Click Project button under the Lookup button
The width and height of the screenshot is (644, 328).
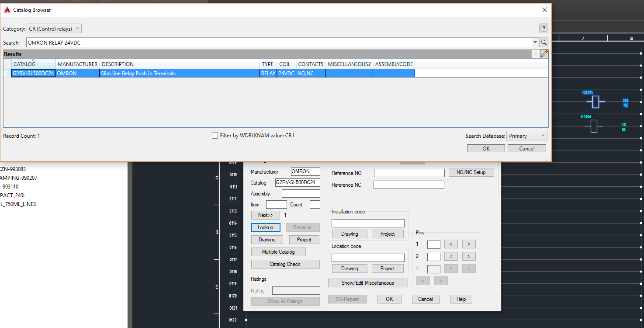(304, 240)
